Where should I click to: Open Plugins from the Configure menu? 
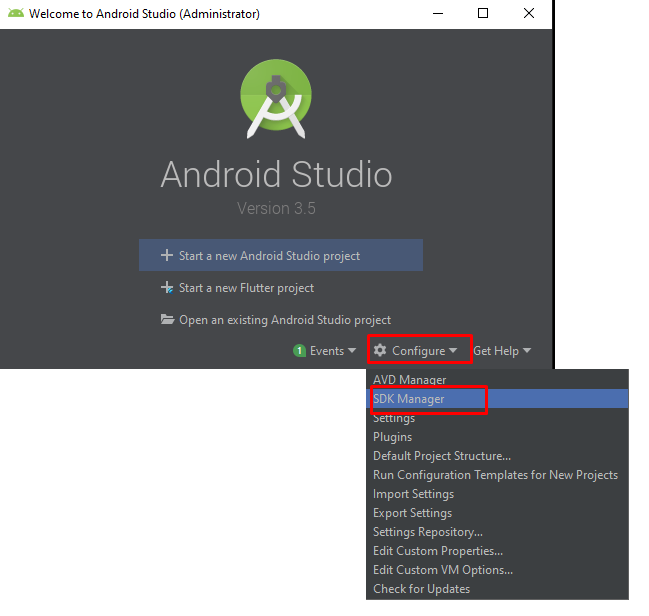click(x=392, y=437)
